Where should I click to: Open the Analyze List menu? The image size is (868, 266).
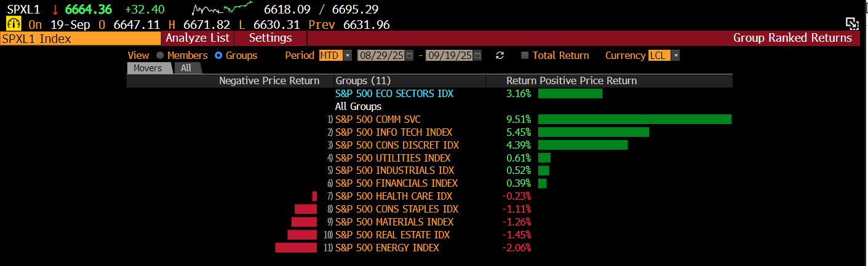point(197,38)
